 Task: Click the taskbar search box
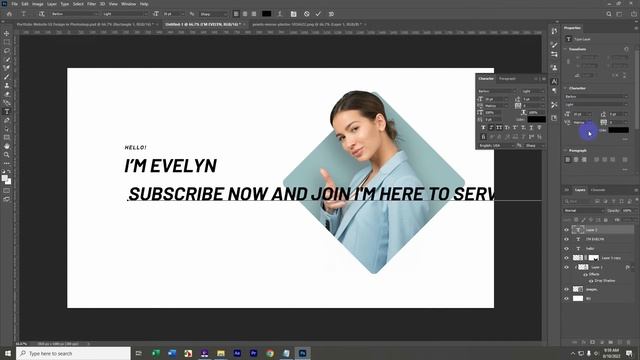pyautogui.click(x=73, y=353)
